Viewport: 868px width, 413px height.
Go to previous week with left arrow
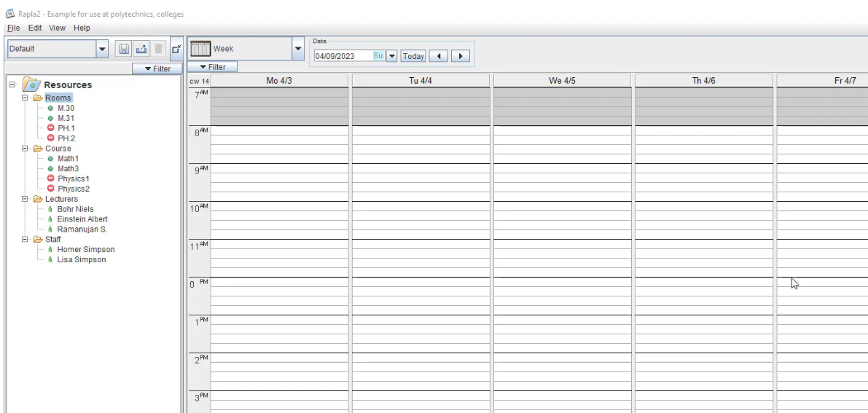click(x=439, y=56)
